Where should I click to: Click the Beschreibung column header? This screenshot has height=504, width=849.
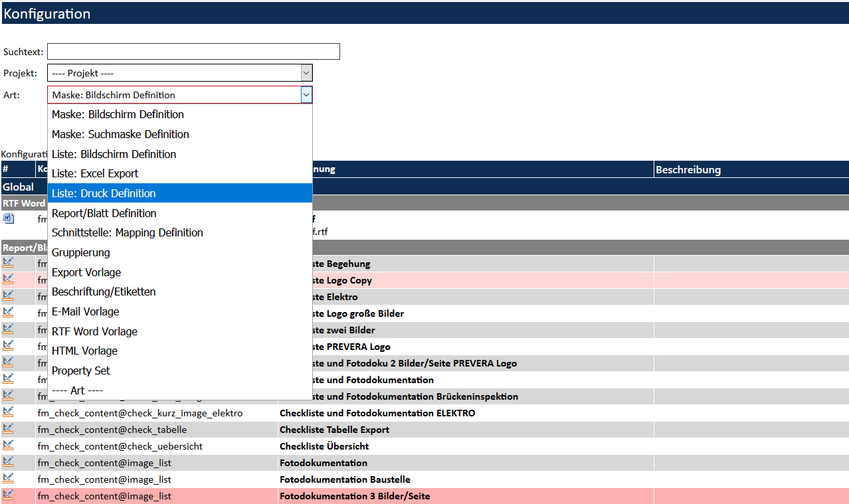(751, 169)
